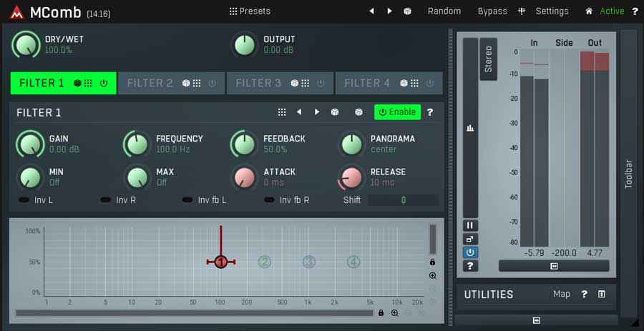
Task: Open the Settings menu
Action: click(x=552, y=11)
